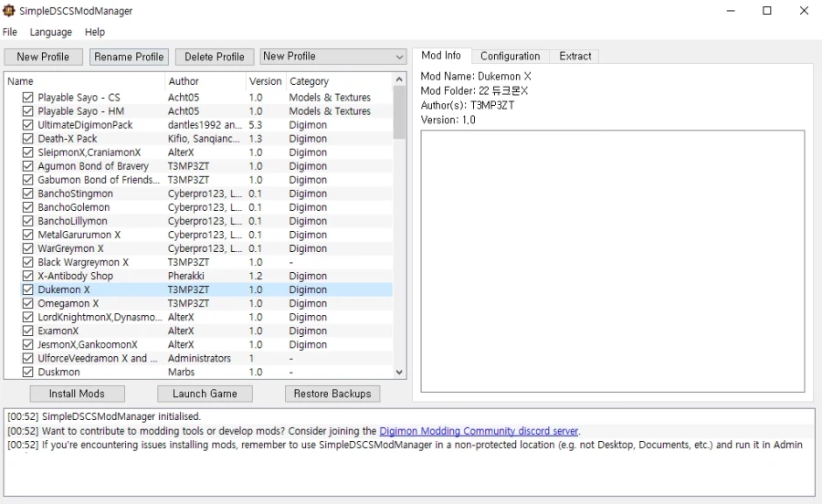The width and height of the screenshot is (822, 504).
Task: Click the Restore Backups button
Action: [x=332, y=394]
